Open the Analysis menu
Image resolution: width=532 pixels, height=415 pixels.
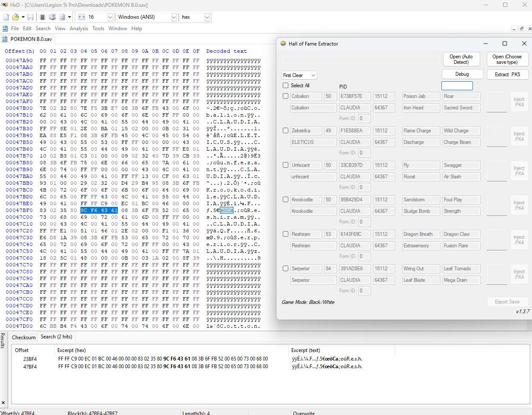tap(79, 29)
